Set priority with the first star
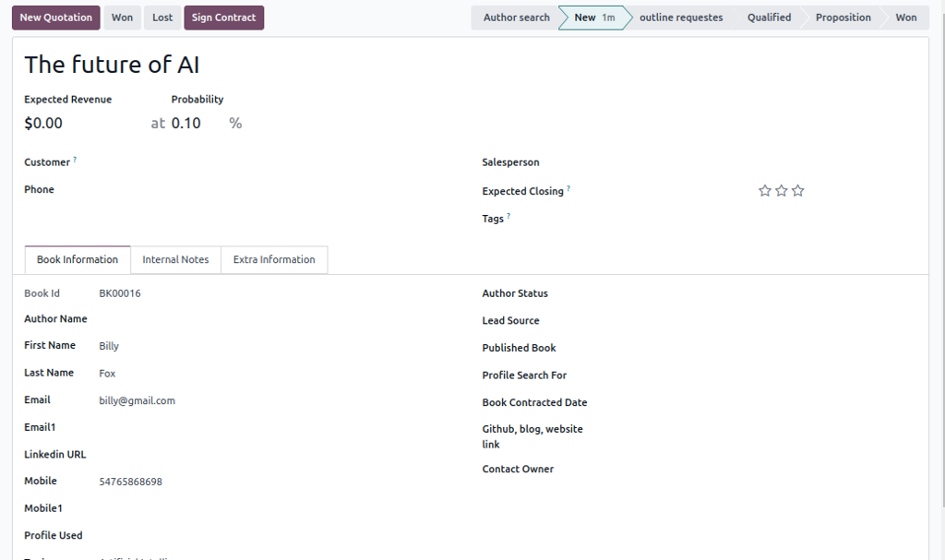This screenshot has height=560, width=945. pyautogui.click(x=764, y=191)
